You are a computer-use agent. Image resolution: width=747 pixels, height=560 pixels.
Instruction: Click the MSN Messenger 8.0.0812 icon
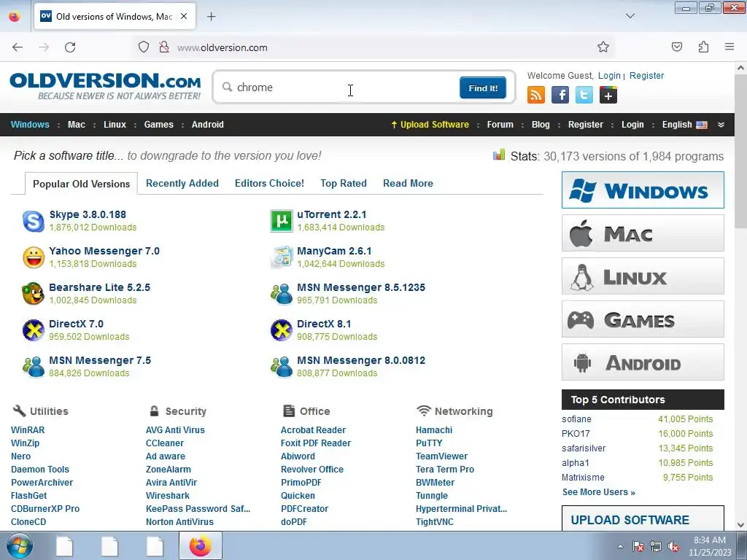(282, 367)
